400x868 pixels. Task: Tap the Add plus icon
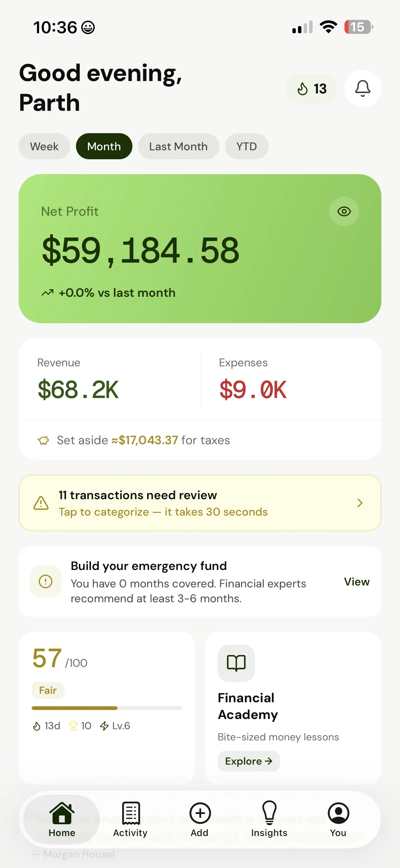pos(200,813)
